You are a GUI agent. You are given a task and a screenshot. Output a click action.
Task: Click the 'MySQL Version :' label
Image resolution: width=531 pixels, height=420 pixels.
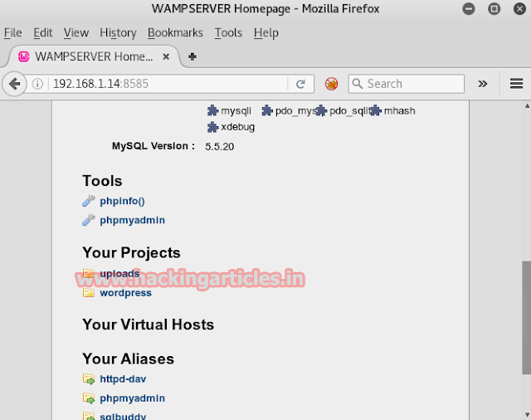click(153, 146)
